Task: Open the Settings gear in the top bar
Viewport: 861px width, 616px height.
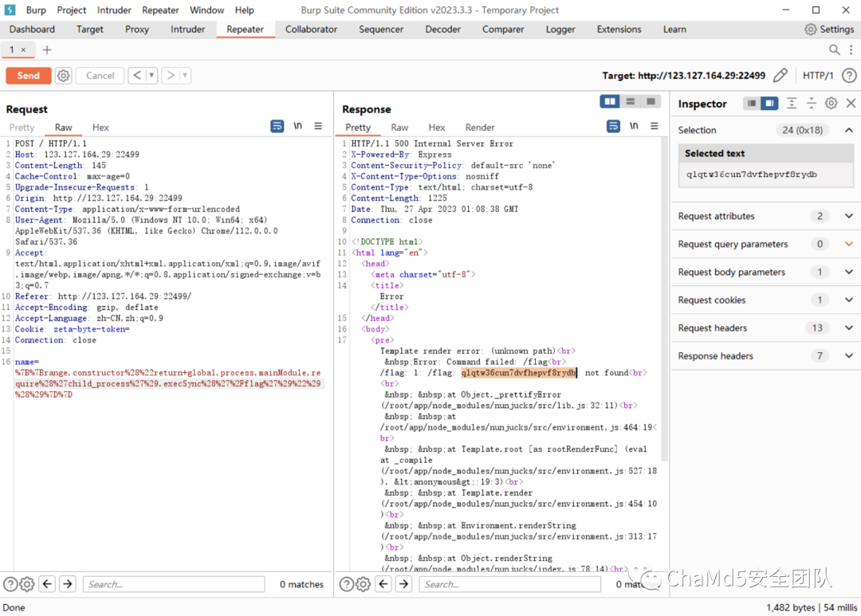Action: pos(829,29)
